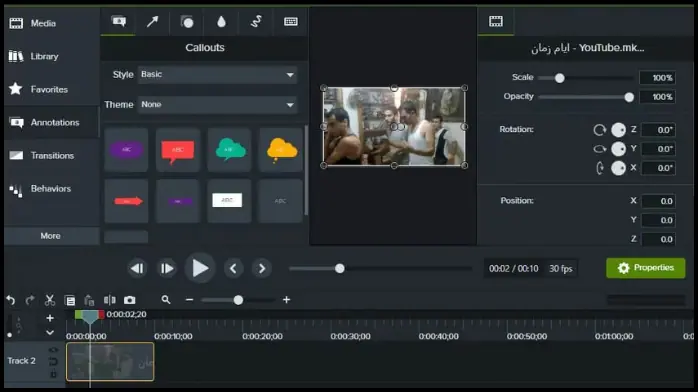Choose the green cloud callout
This screenshot has height=392, width=698.
(229, 150)
